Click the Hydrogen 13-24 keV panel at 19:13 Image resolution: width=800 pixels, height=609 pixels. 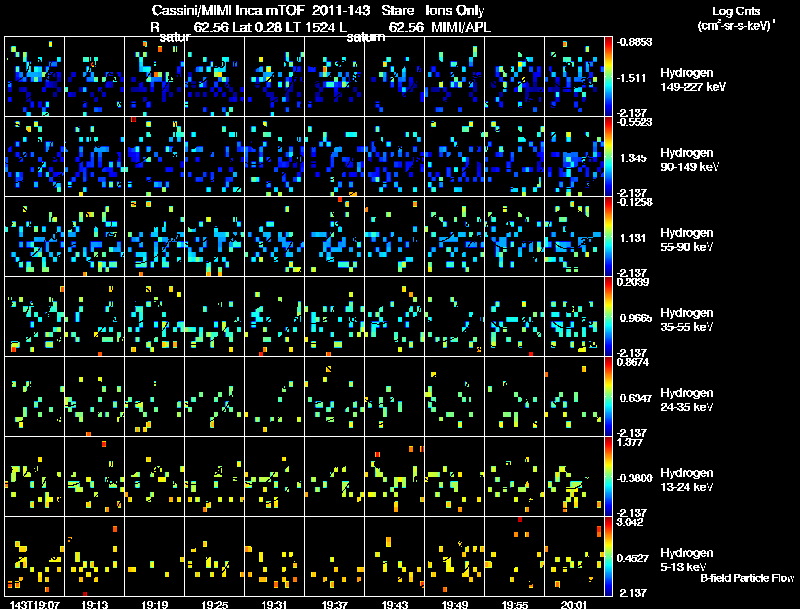pos(94,477)
